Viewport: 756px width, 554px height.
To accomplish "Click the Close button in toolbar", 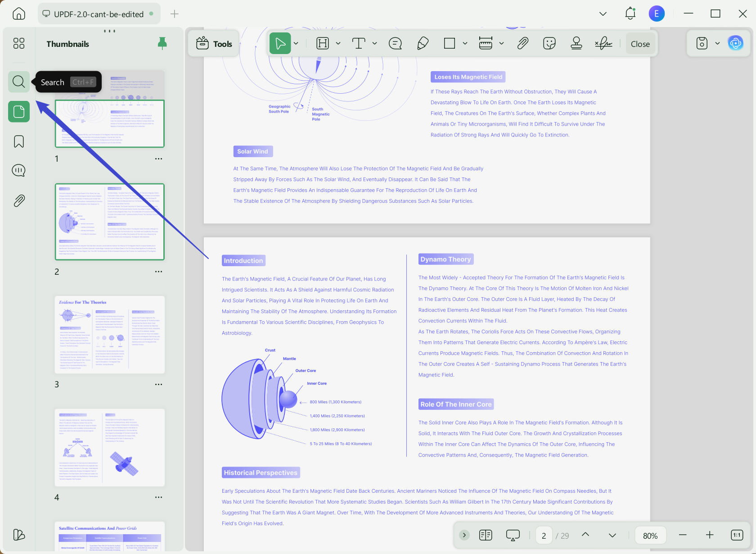I will coord(640,44).
